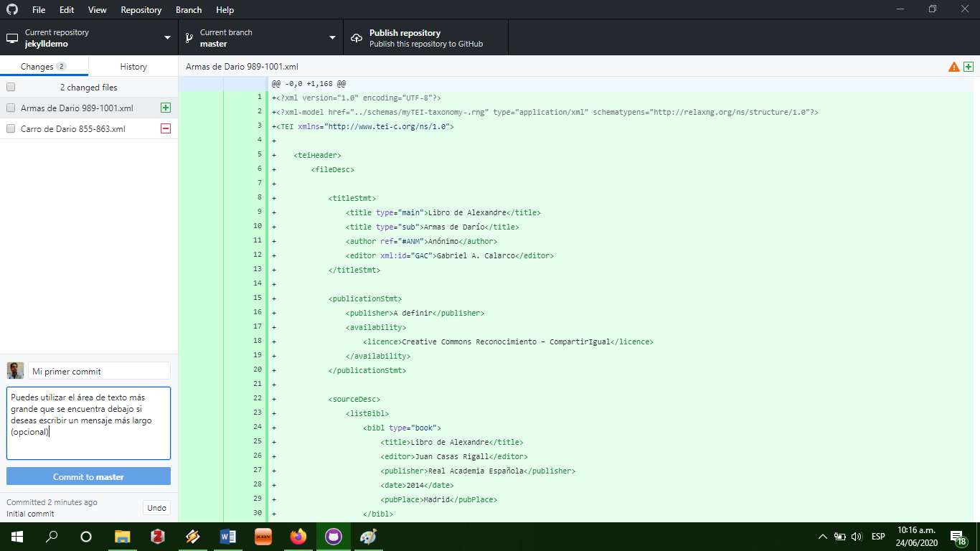This screenshot has height=551, width=980.
Task: Open the Repository menu
Action: (141, 9)
